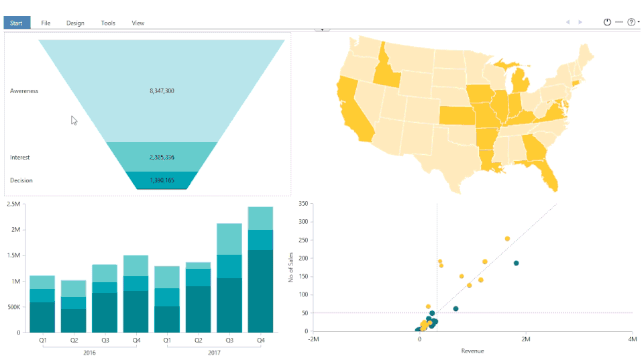Click the 500K label on bar chart axis
Image resolution: width=644 pixels, height=362 pixels.
point(13,307)
